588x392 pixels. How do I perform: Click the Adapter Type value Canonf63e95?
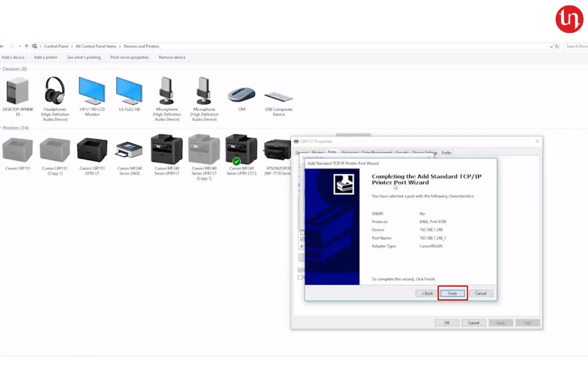click(431, 246)
